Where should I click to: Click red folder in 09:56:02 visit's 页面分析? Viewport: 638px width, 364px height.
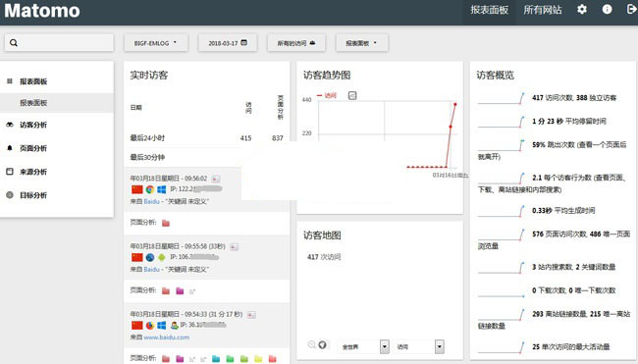[x=166, y=224]
